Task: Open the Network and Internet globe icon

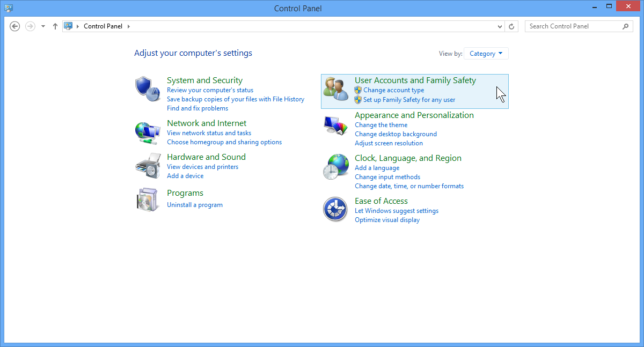Action: click(147, 132)
